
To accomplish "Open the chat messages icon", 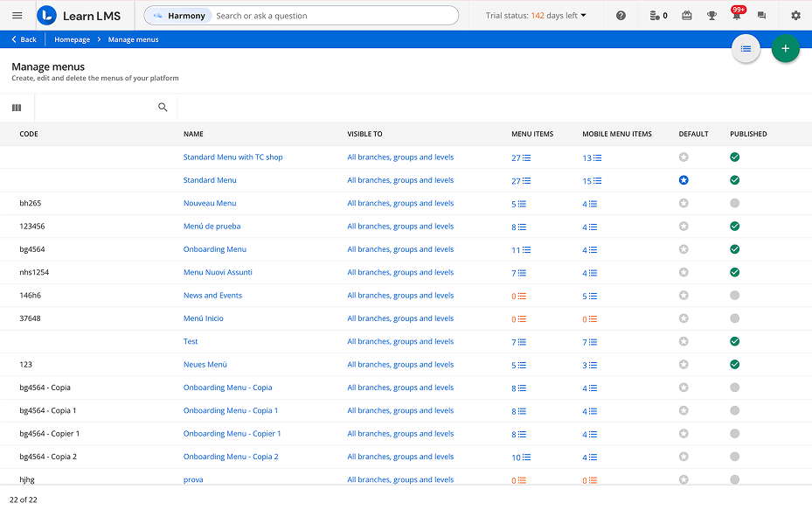I will [761, 16].
